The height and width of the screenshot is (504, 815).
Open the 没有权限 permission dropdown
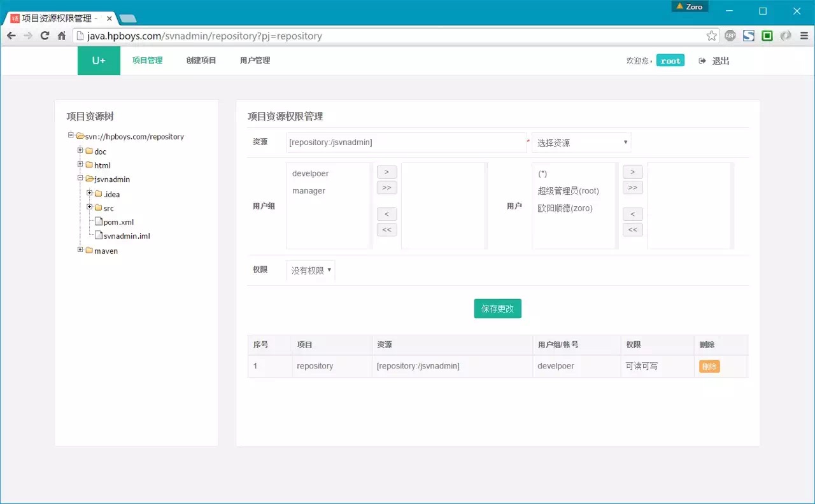tap(311, 270)
